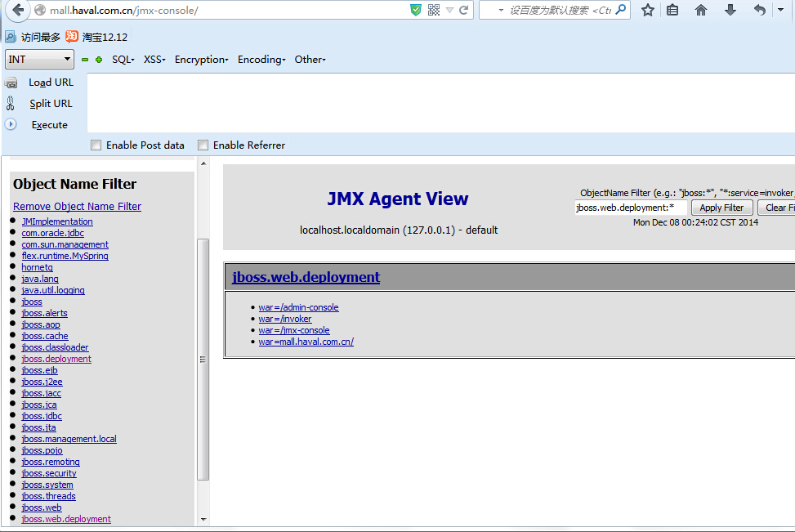Open the search engine selector dropdown

(x=501, y=10)
